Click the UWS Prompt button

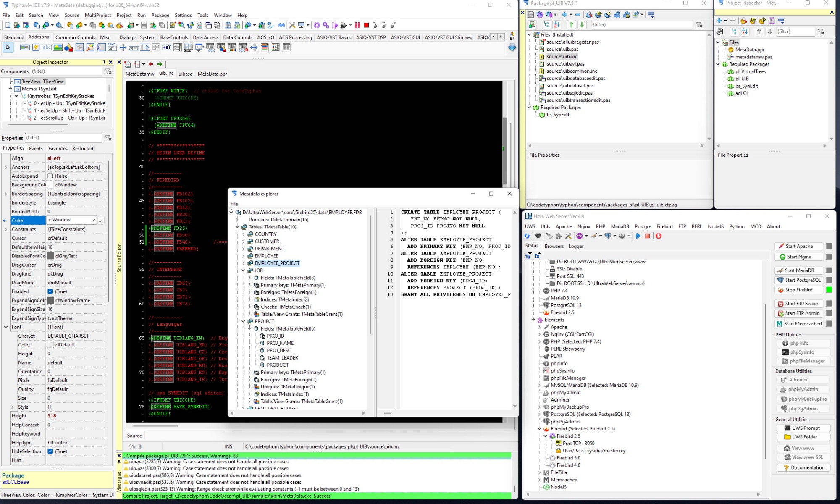(x=803, y=428)
